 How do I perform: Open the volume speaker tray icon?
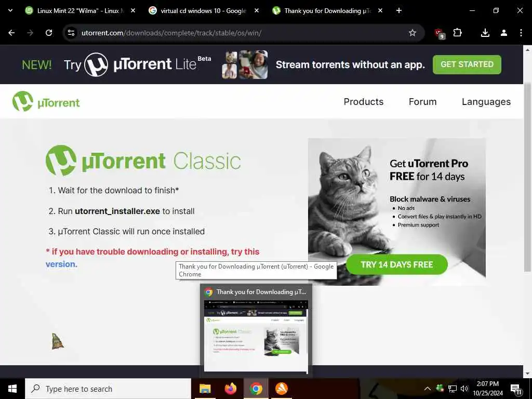[464, 389]
